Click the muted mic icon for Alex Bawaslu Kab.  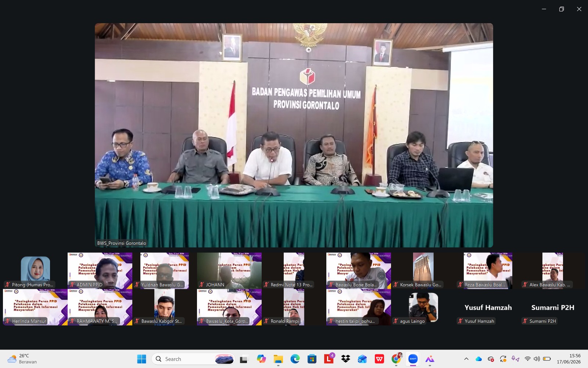(525, 285)
